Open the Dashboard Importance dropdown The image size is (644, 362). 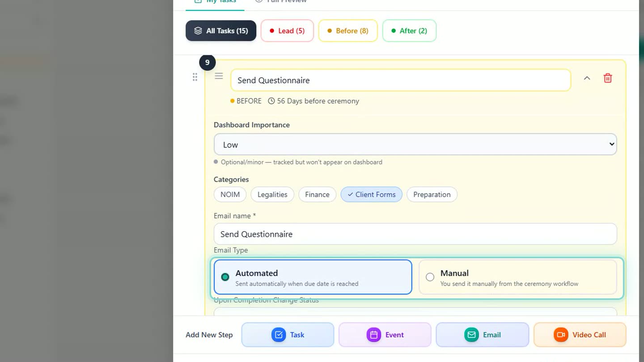point(415,144)
